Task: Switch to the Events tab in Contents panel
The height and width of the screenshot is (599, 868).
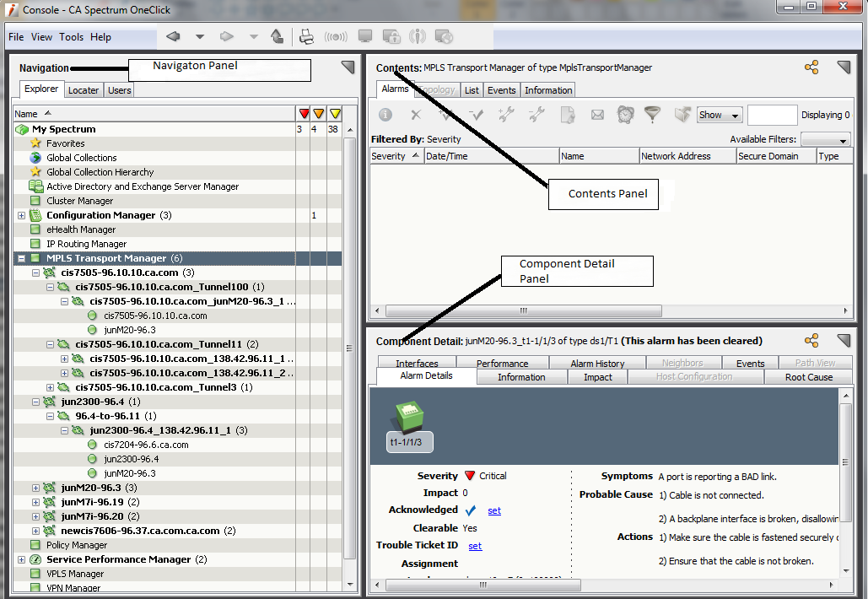Action: point(502,90)
